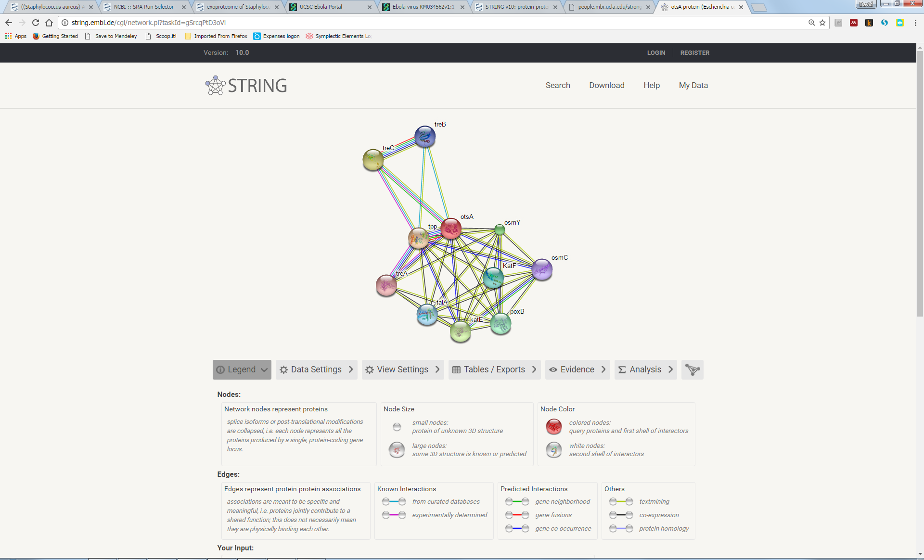Click the REGISTER link
The image size is (924, 560).
click(x=694, y=53)
